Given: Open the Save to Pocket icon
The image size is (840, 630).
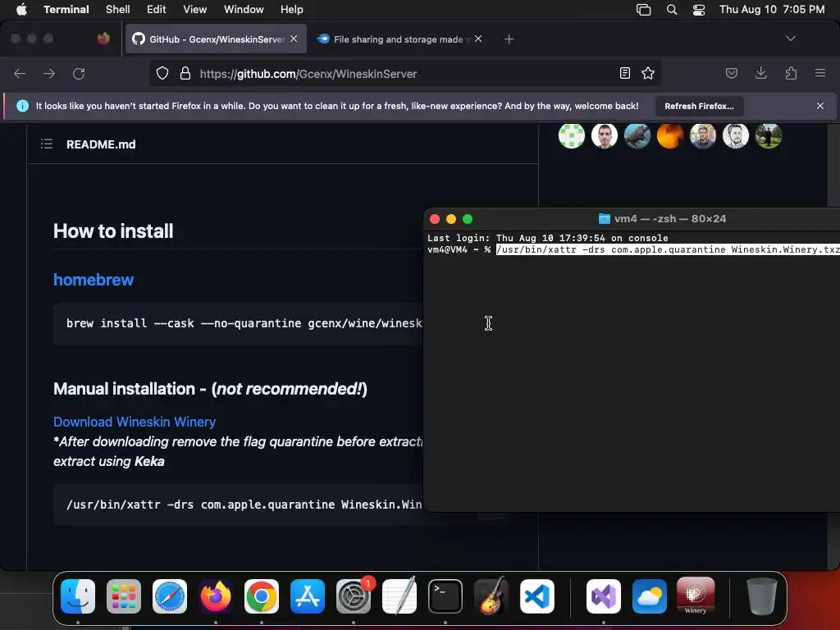Looking at the screenshot, I should pyautogui.click(x=731, y=73).
